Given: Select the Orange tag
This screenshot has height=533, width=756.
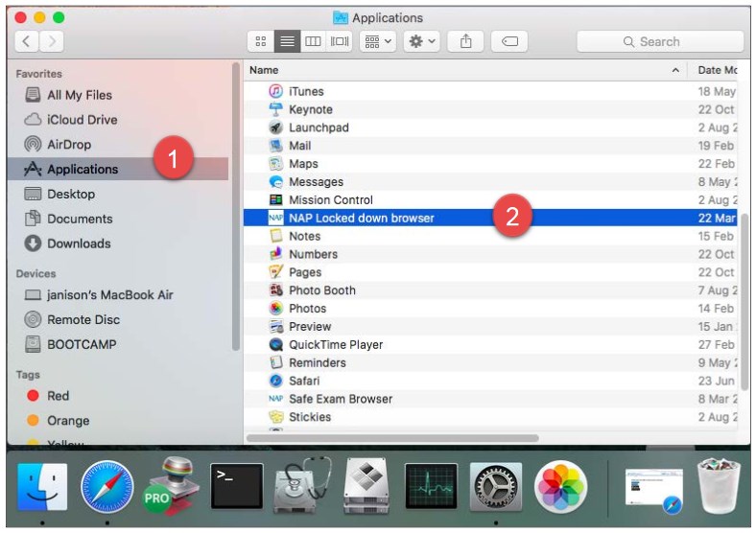Looking at the screenshot, I should 68,420.
